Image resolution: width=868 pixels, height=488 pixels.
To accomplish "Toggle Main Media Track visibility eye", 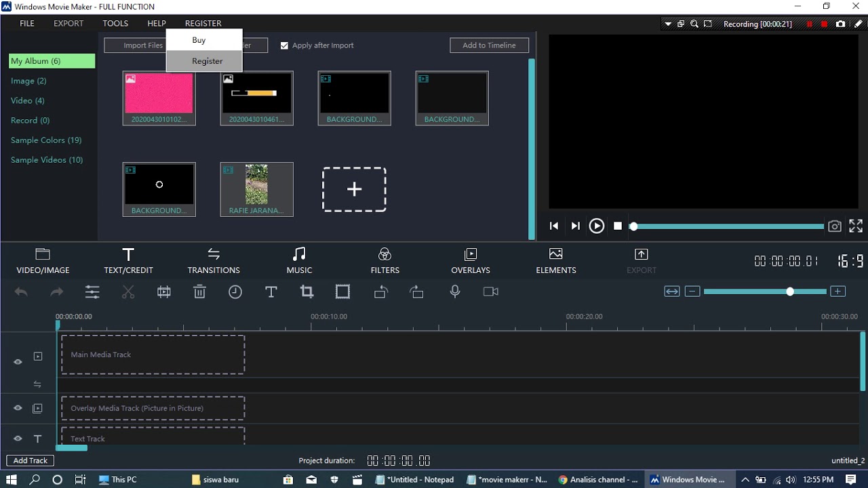I will [x=18, y=362].
